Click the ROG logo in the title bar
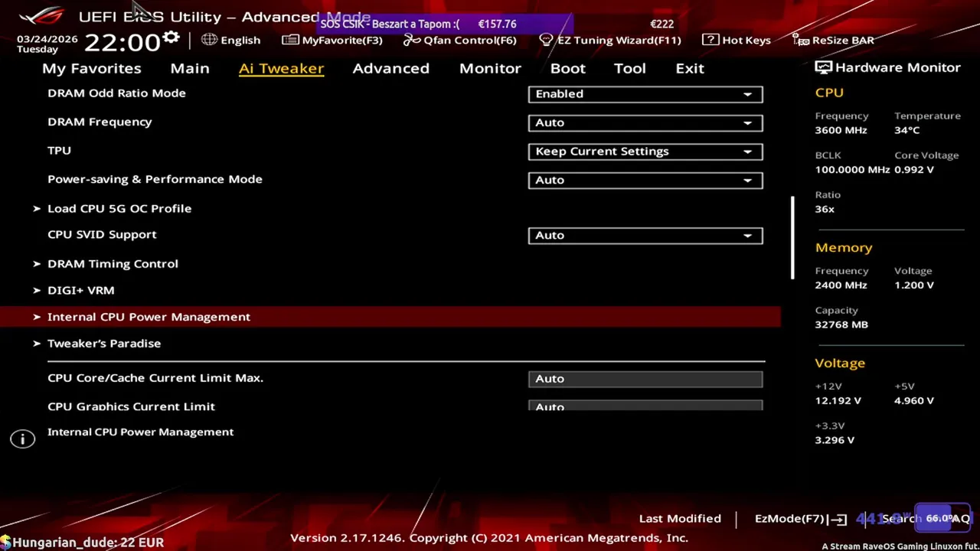980x551 pixels. click(43, 16)
